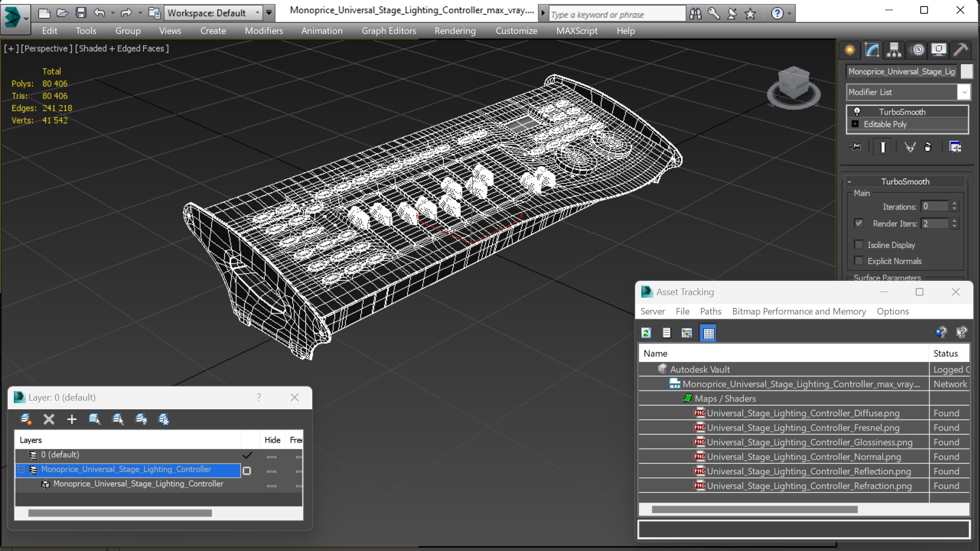Select Universal_Stage_Lighting_Controller_Normal.png row
Image resolution: width=980 pixels, height=551 pixels.
pyautogui.click(x=804, y=457)
